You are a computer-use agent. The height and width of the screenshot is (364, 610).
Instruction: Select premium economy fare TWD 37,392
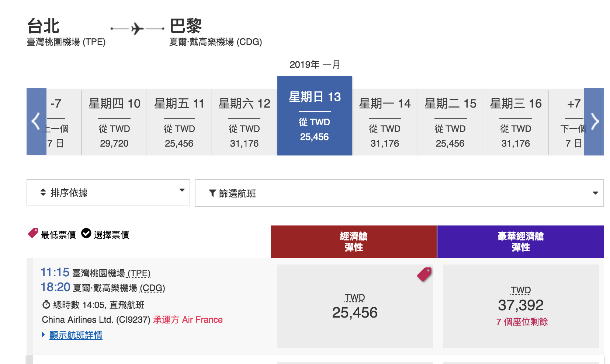(x=520, y=305)
